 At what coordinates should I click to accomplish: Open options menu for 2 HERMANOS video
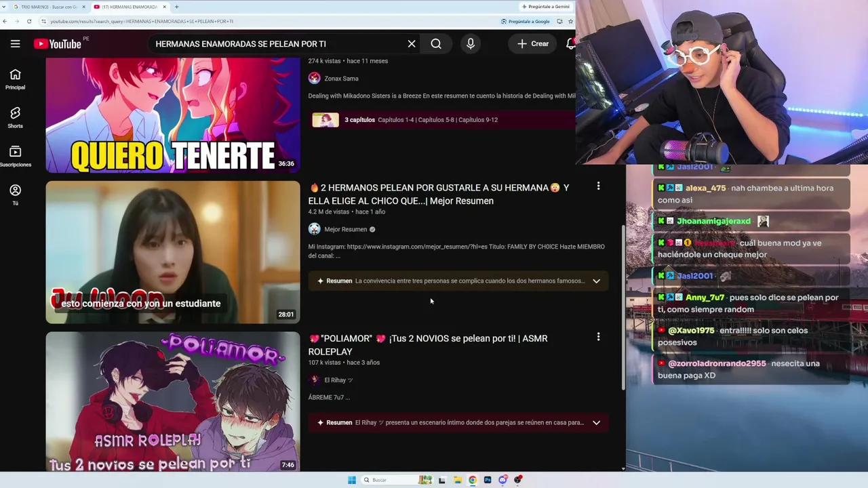coord(598,186)
